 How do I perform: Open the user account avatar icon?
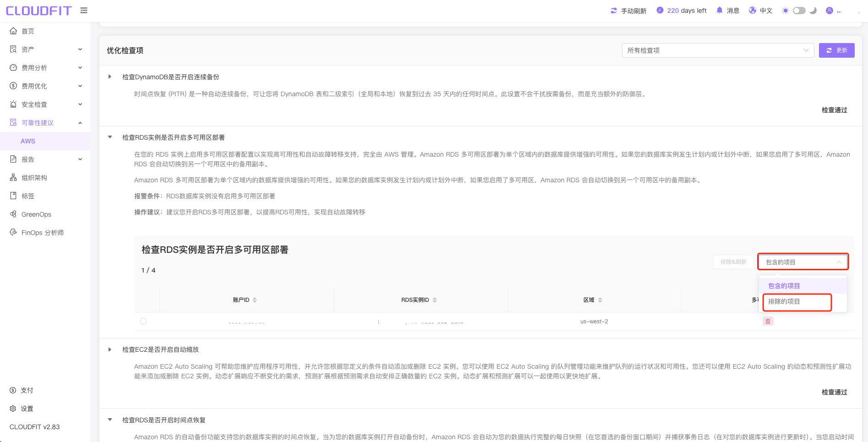tap(830, 11)
